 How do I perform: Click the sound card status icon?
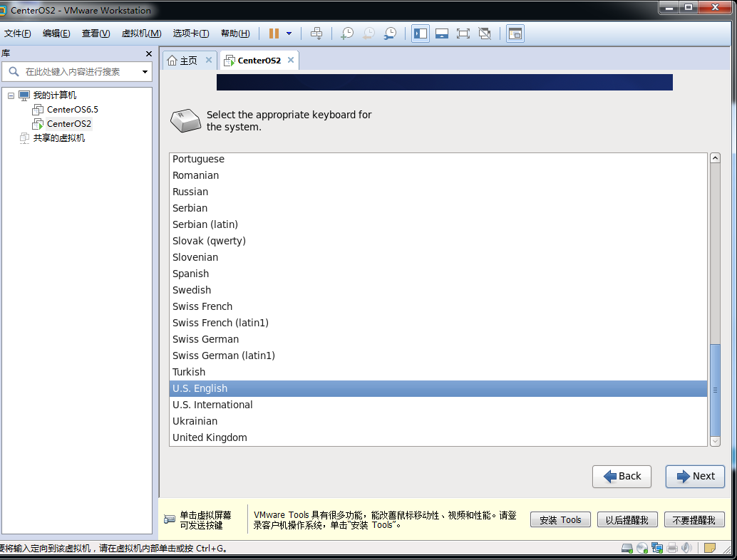(686, 548)
